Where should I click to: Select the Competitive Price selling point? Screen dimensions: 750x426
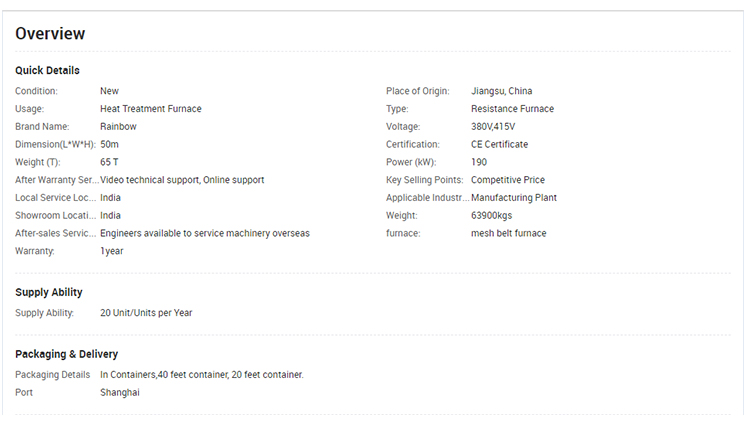(507, 180)
